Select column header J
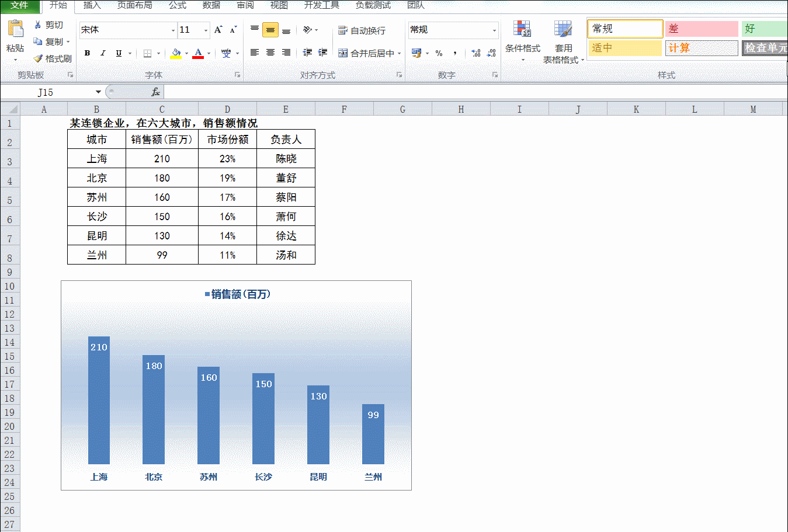This screenshot has width=788, height=532. pos(578,109)
